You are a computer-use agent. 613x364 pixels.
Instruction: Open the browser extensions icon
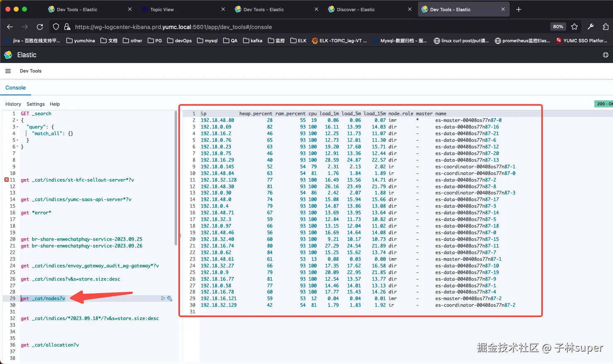click(606, 27)
